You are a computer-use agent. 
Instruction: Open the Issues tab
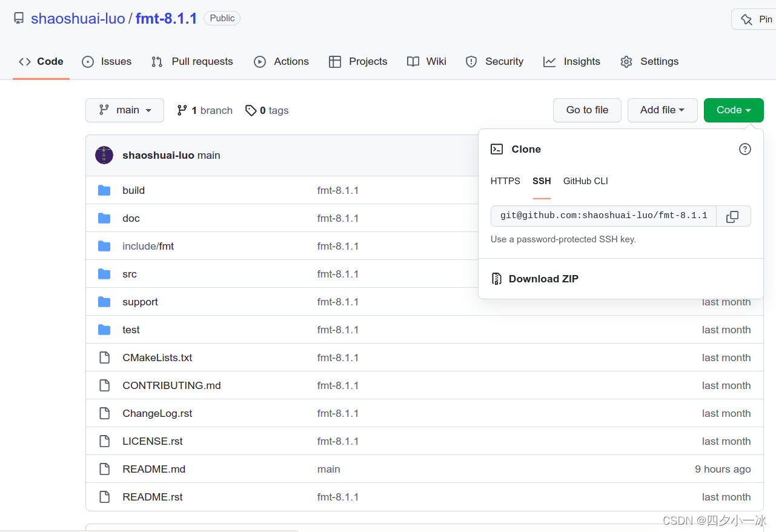pos(107,61)
